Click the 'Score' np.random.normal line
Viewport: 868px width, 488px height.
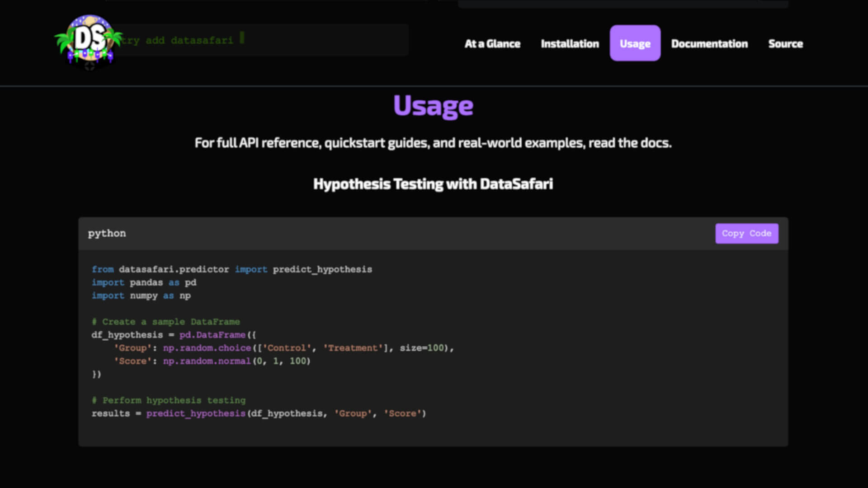click(x=212, y=361)
